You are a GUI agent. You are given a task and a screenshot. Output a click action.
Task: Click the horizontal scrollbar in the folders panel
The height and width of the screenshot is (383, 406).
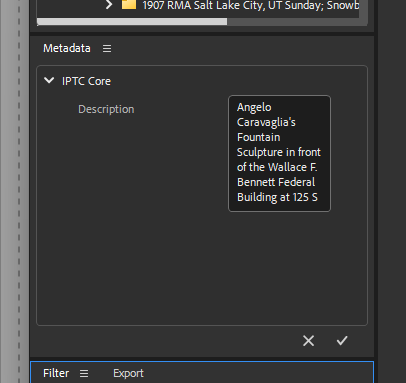pos(132,22)
